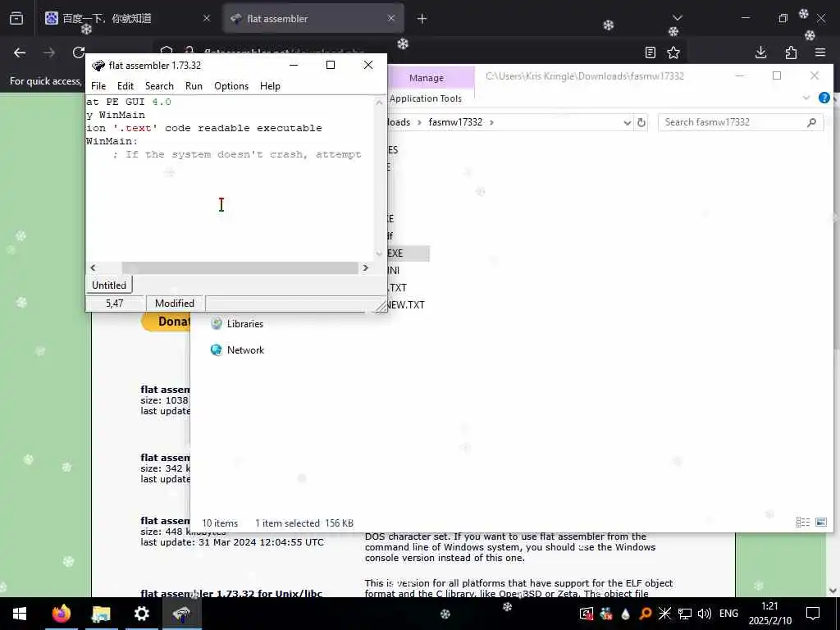Open the browser extensions menu
Viewport: 840px width, 630px height.
pos(791,52)
